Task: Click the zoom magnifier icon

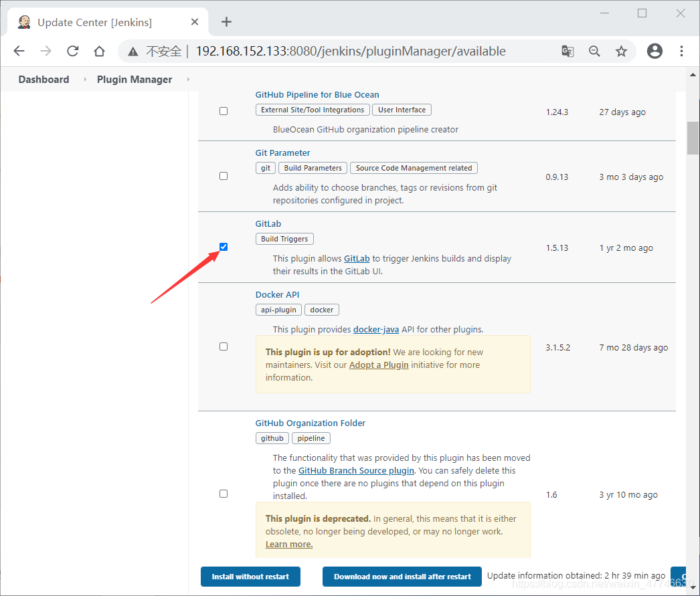Action: pyautogui.click(x=594, y=52)
